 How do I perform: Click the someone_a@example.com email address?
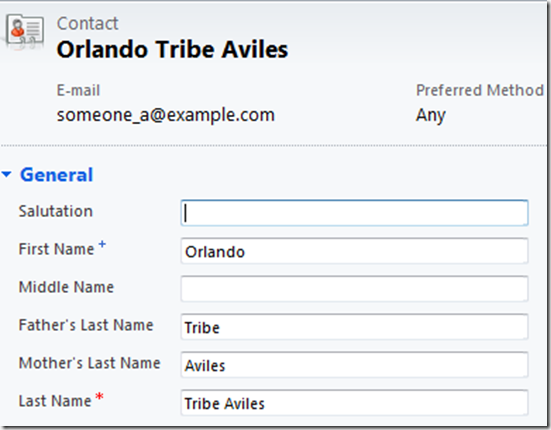(x=166, y=115)
